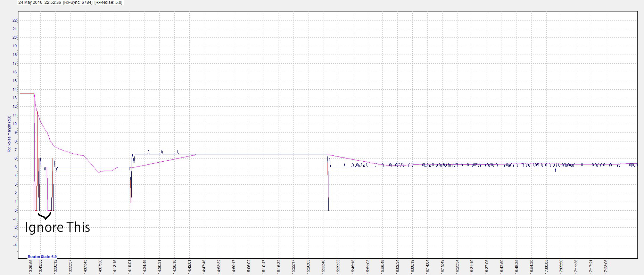Click the x-axis time label 14:13:15
644x275 pixels.
(x=115, y=267)
